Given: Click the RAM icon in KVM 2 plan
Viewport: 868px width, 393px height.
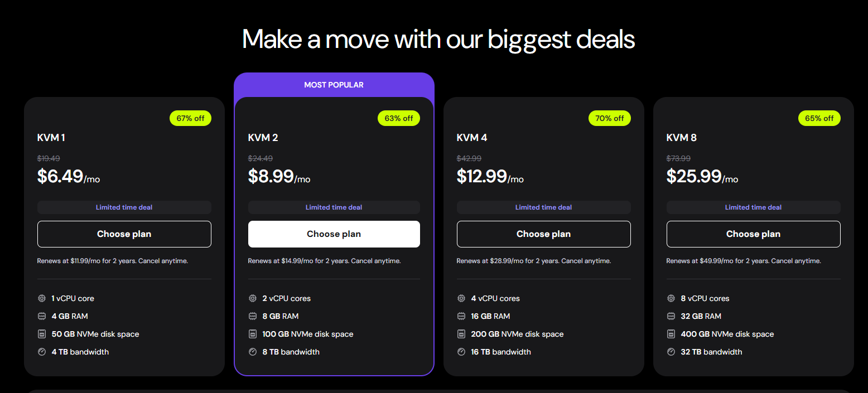Looking at the screenshot, I should point(252,316).
